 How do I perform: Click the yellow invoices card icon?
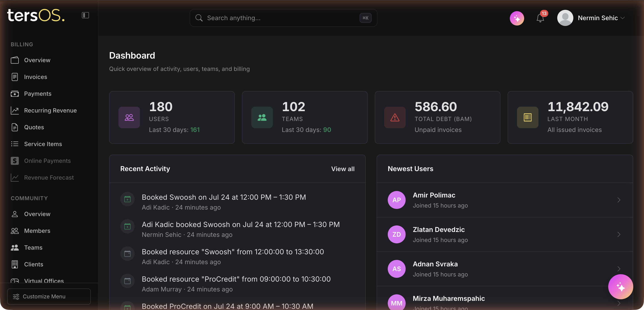(527, 117)
